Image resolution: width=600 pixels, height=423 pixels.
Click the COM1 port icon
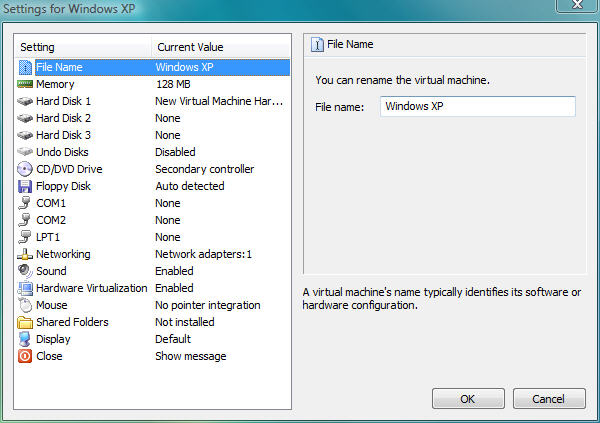(25, 203)
